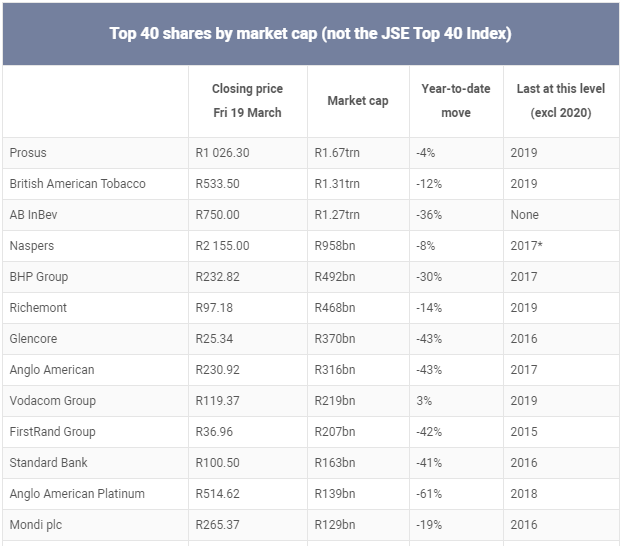The image size is (623, 546).
Task: Click the market cap 'R1.27trn'
Action: click(x=337, y=215)
